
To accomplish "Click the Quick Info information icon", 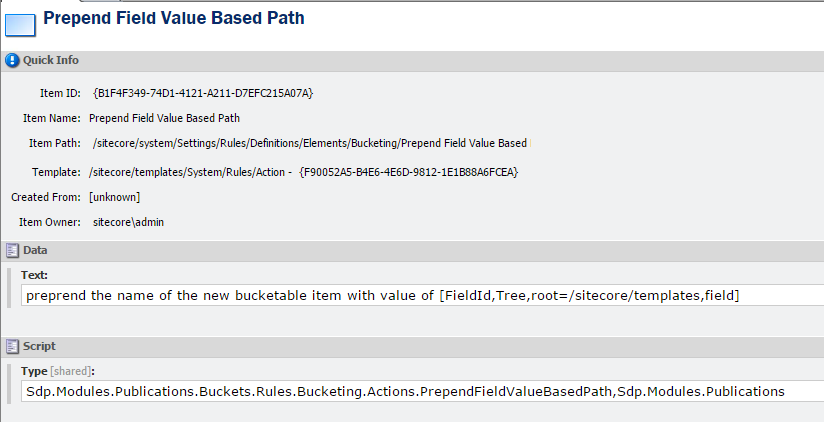I will (x=12, y=60).
